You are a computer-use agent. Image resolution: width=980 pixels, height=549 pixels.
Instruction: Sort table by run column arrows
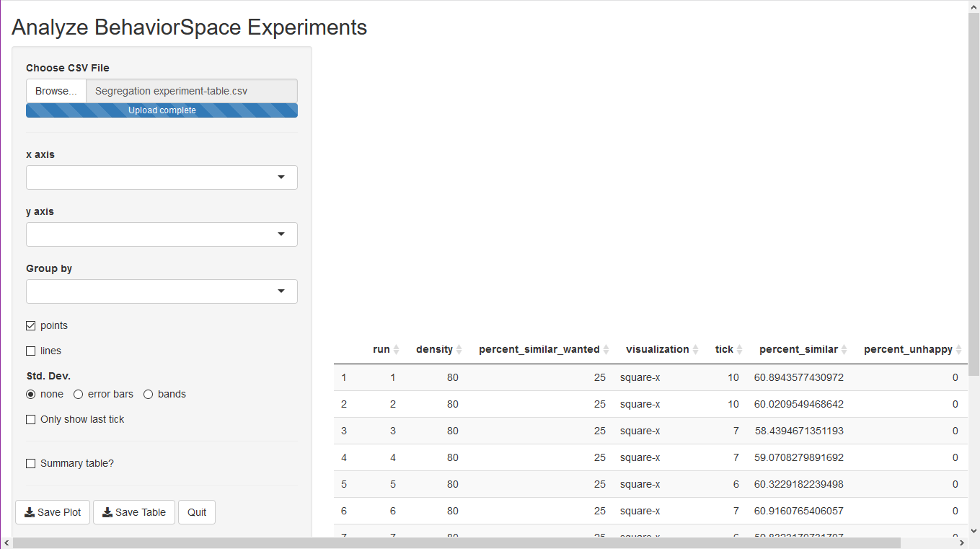[x=396, y=350]
